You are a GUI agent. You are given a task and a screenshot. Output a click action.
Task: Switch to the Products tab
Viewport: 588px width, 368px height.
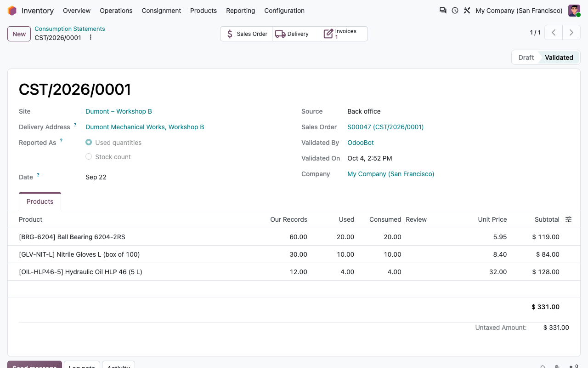point(40,201)
